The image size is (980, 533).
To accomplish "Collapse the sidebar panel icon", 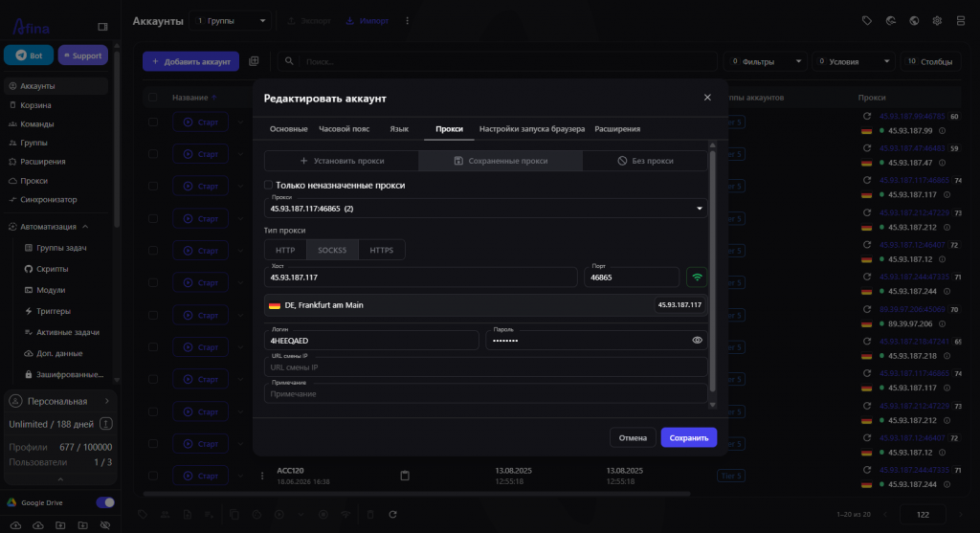I will pyautogui.click(x=102, y=27).
